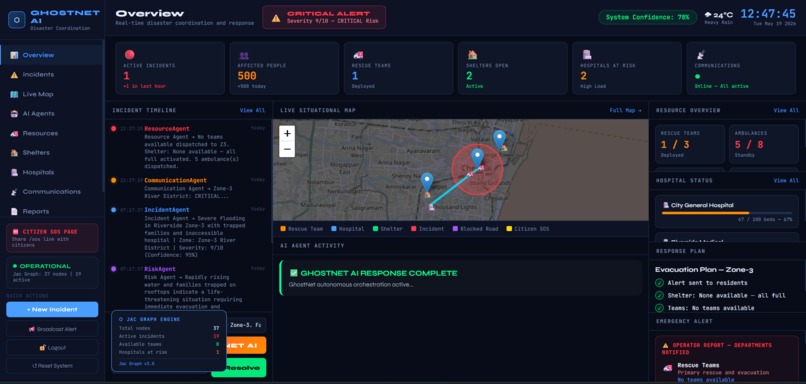Click the Communications satellite icon in sidebar

coord(14,192)
